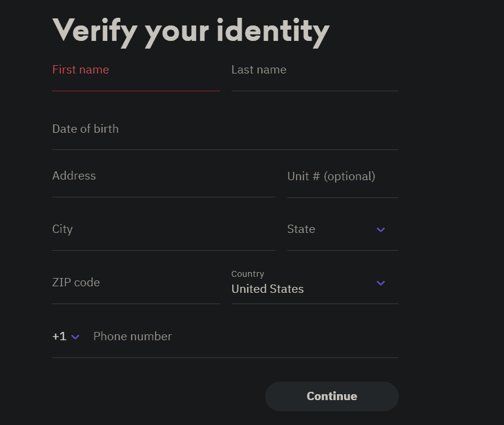Click the word (optional) in Unit field
The image size is (504, 425).
[349, 177]
